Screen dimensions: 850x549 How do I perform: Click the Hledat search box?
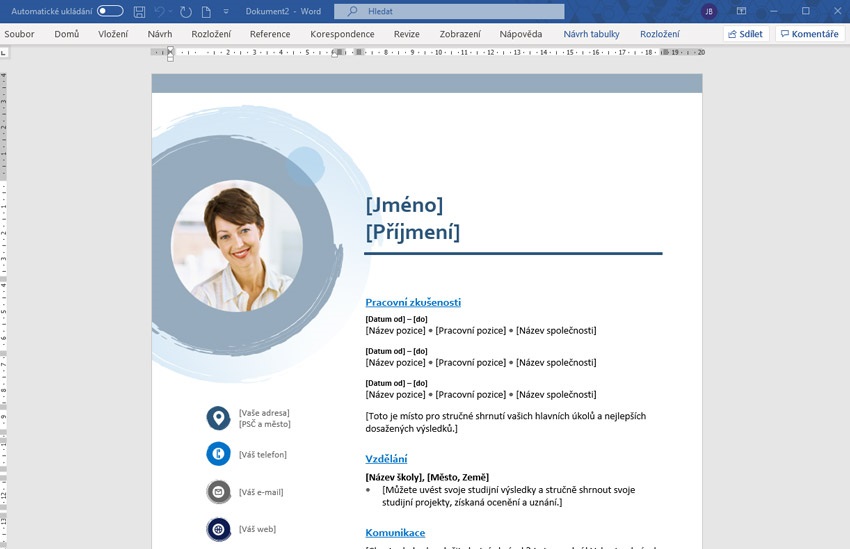(x=449, y=11)
